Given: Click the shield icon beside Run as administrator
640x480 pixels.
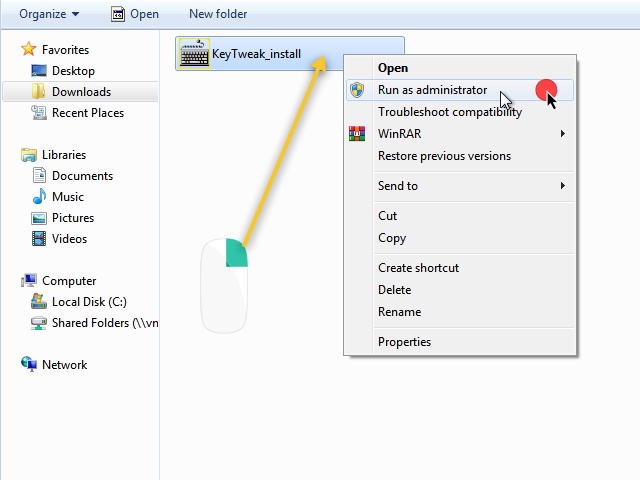Looking at the screenshot, I should (357, 90).
